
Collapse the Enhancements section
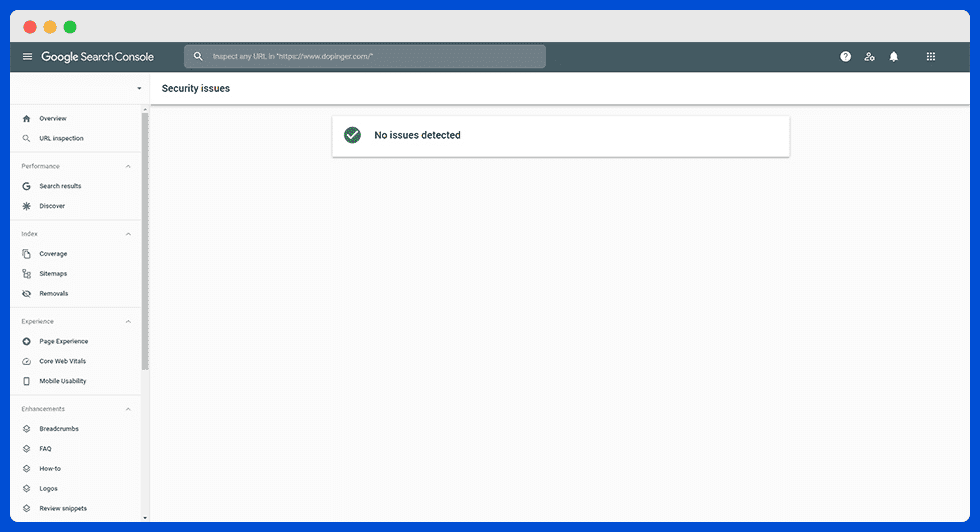(128, 409)
